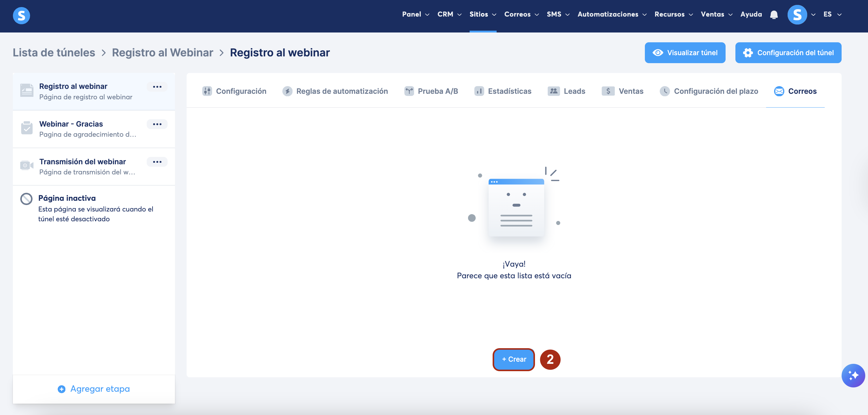Click Visualizar túnel eye button
This screenshot has width=868, height=415.
click(685, 53)
